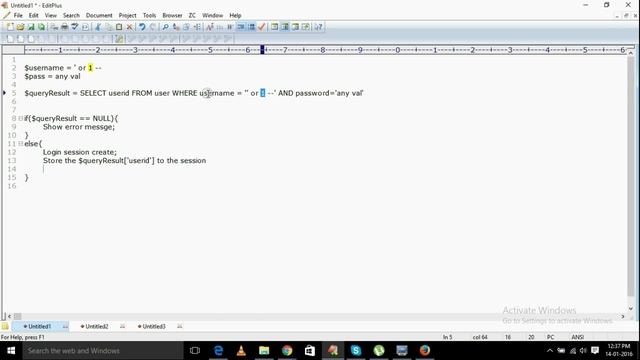Collapse the if block fold marker on line 8

coord(20,118)
